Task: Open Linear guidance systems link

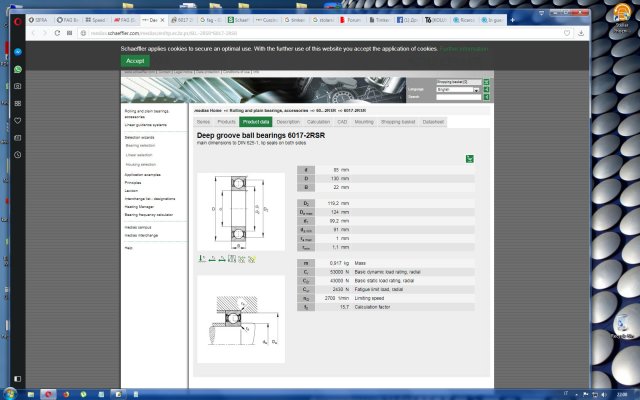Action: point(145,125)
